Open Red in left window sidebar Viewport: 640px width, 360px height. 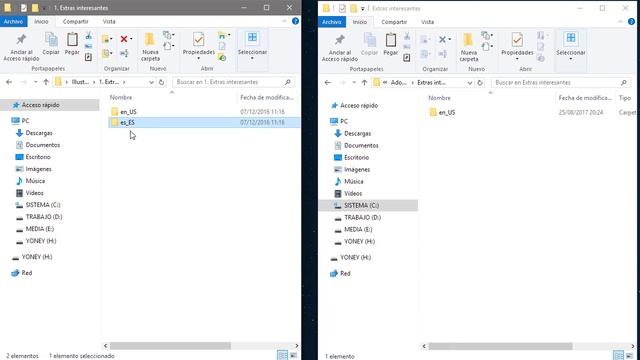click(x=27, y=273)
